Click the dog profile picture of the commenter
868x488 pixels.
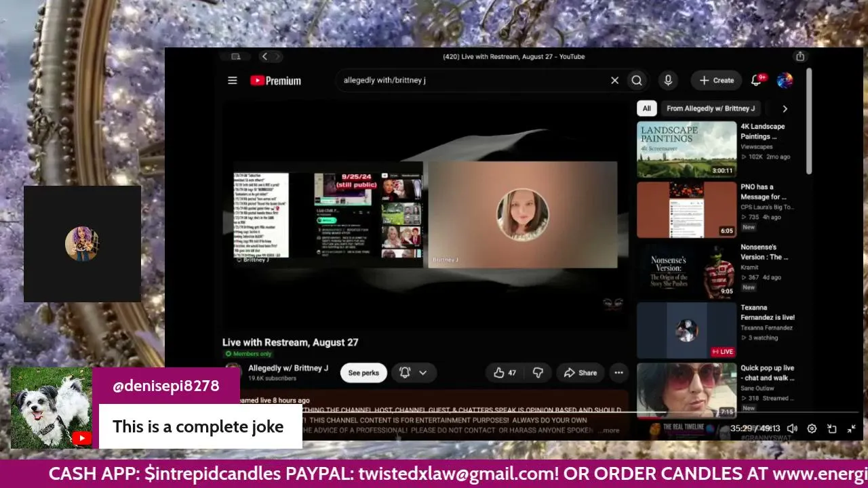click(x=52, y=408)
